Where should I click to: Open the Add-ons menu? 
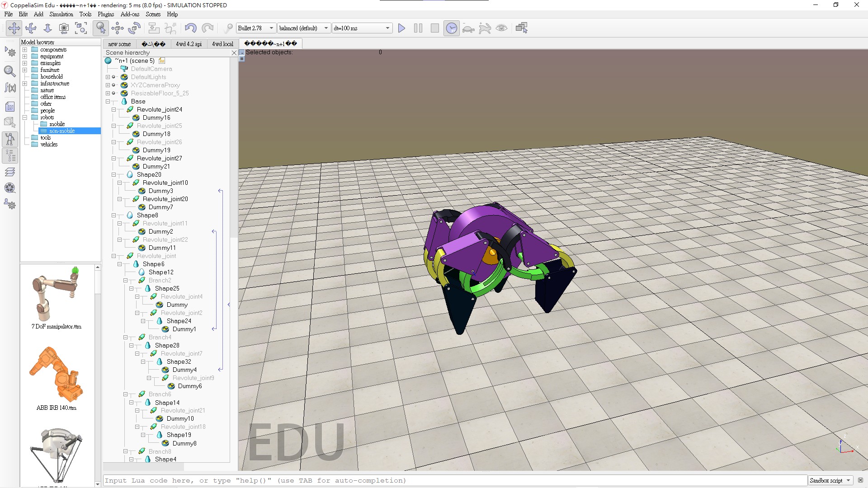click(x=130, y=14)
